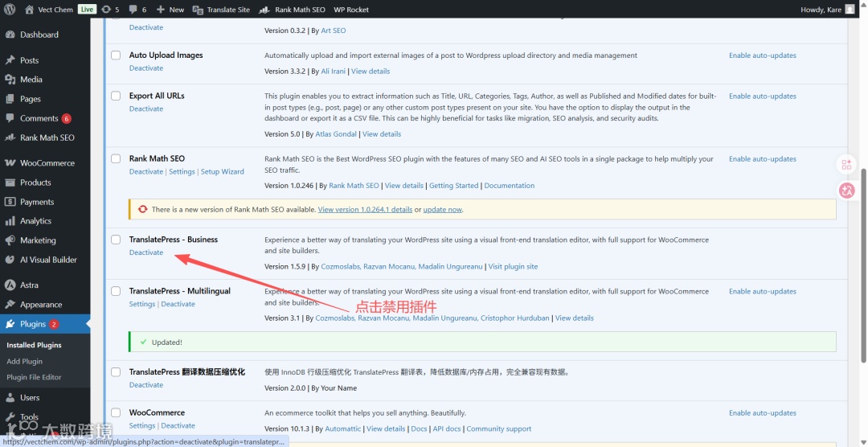
Task: Click the Posts pin icon in sidebar
Action: pos(10,59)
